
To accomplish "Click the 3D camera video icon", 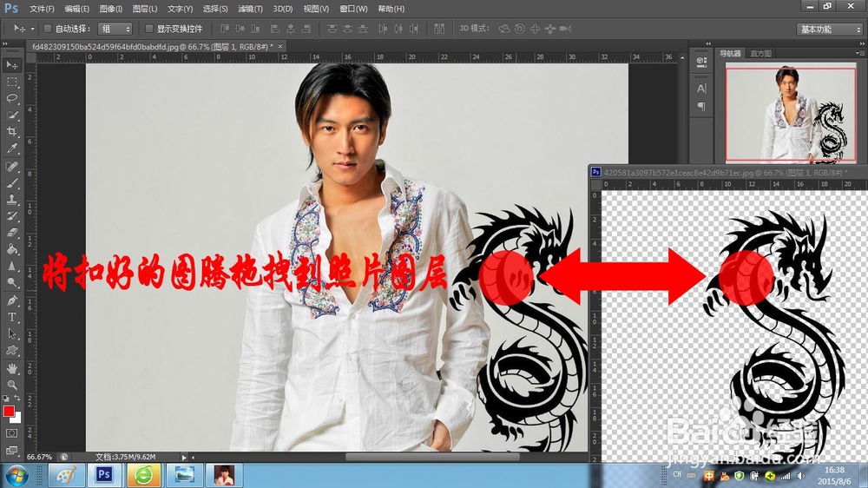I will pos(565,29).
